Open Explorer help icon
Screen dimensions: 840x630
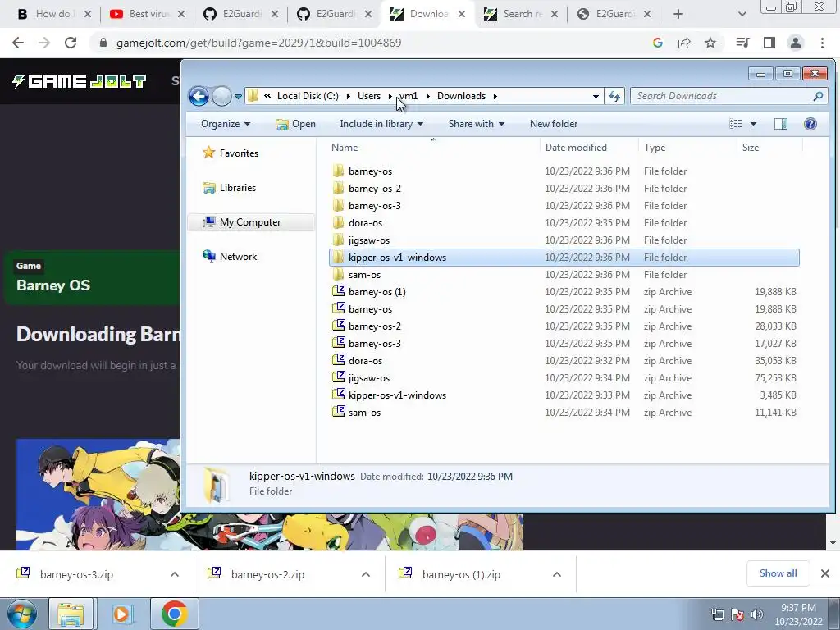coord(810,124)
